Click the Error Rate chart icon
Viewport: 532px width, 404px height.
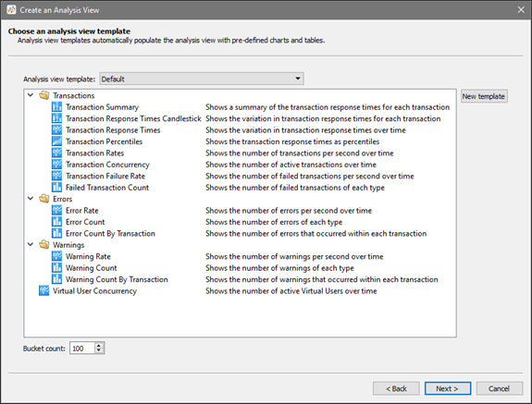coord(56,211)
